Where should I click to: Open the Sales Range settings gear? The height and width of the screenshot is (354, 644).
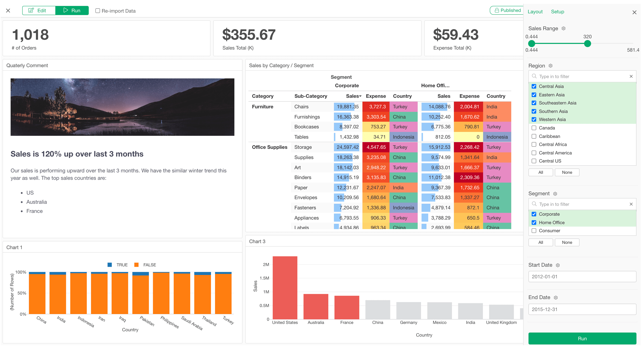coord(563,28)
